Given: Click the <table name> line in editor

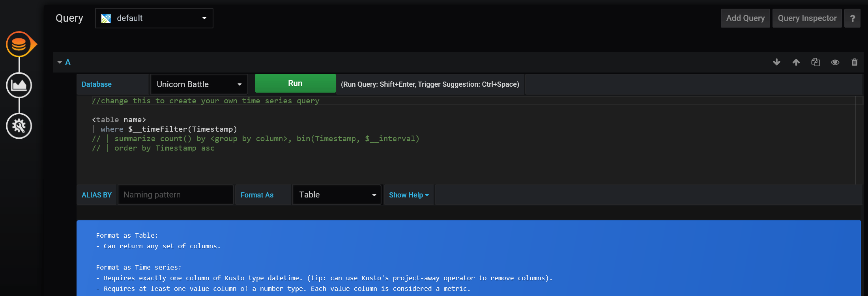Looking at the screenshot, I should (x=119, y=120).
